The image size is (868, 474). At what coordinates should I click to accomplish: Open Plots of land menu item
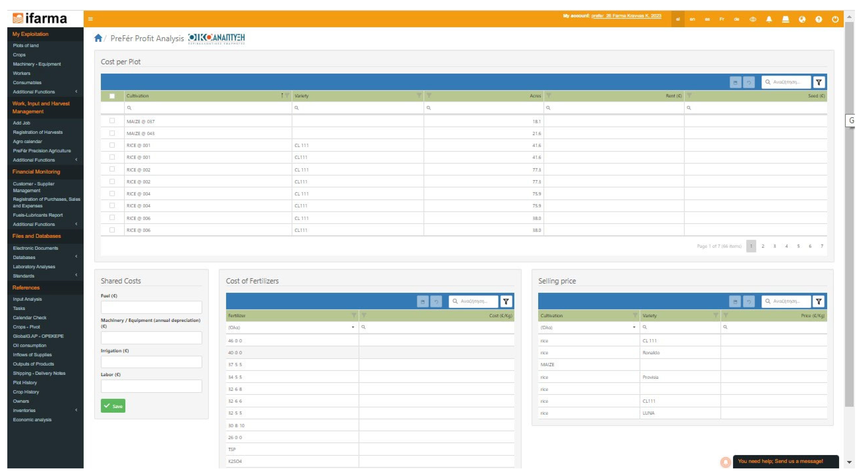[26, 45]
